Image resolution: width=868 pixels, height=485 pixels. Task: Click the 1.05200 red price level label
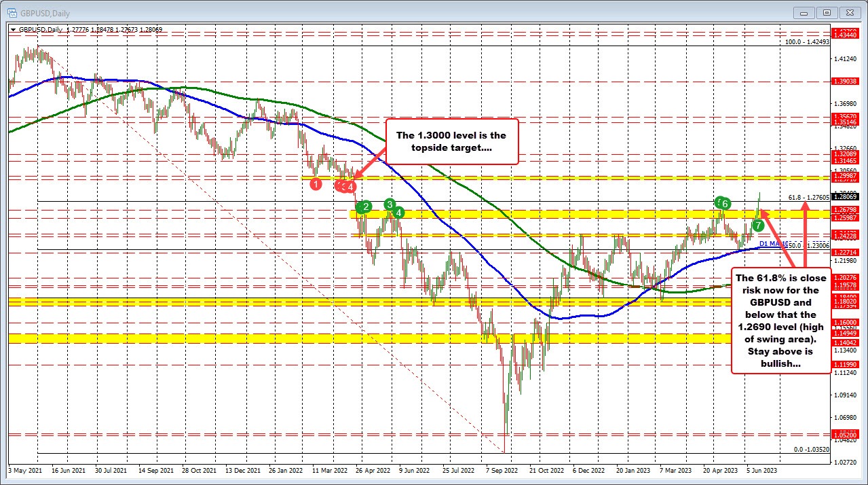(x=845, y=435)
